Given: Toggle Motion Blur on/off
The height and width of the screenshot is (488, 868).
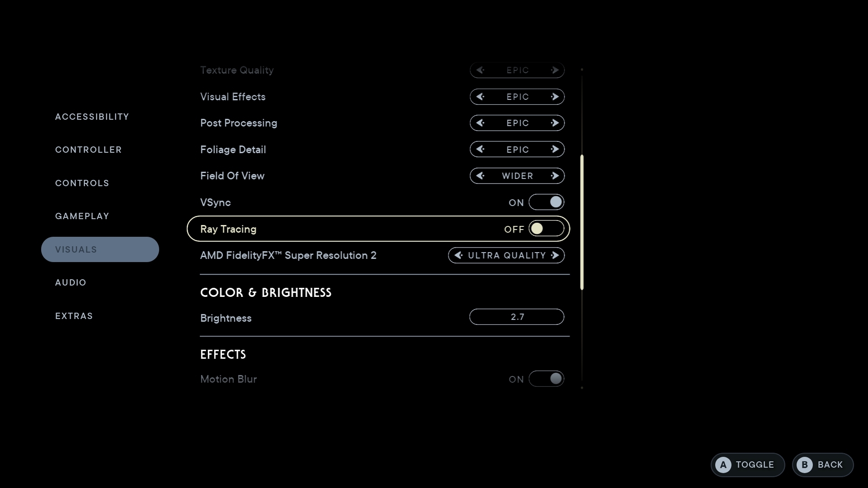Looking at the screenshot, I should point(546,379).
